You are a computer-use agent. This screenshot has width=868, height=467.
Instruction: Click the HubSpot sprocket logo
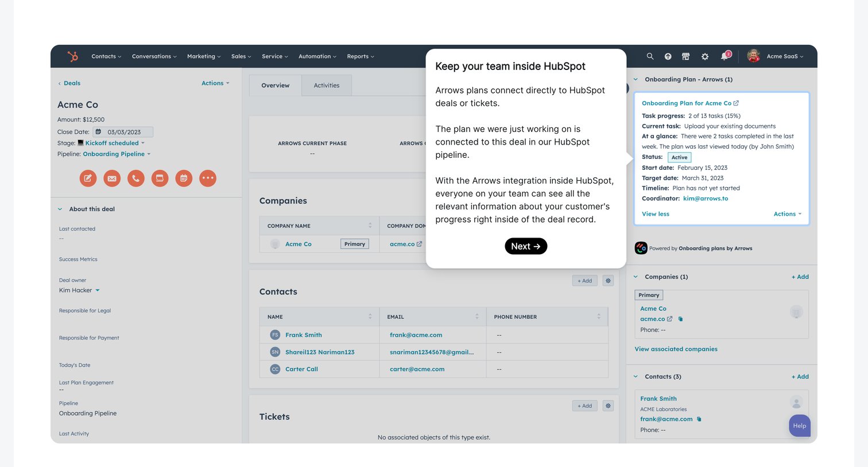click(73, 56)
